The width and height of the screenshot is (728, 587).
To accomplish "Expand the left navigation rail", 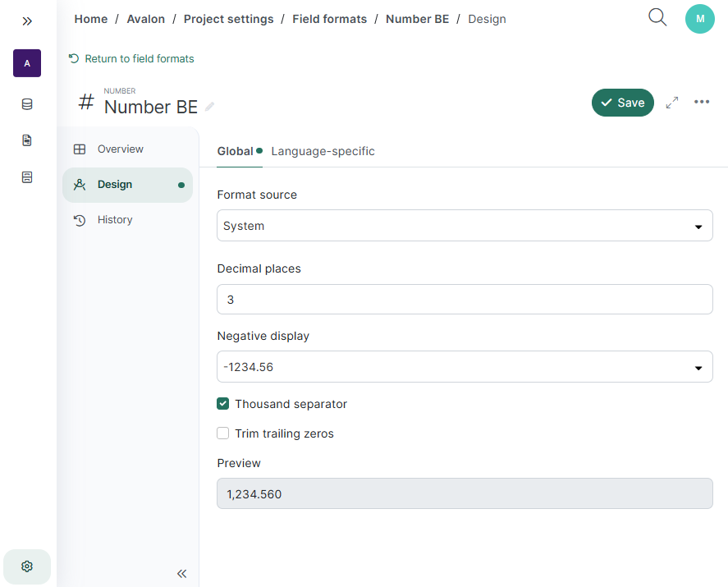I will pyautogui.click(x=27, y=21).
